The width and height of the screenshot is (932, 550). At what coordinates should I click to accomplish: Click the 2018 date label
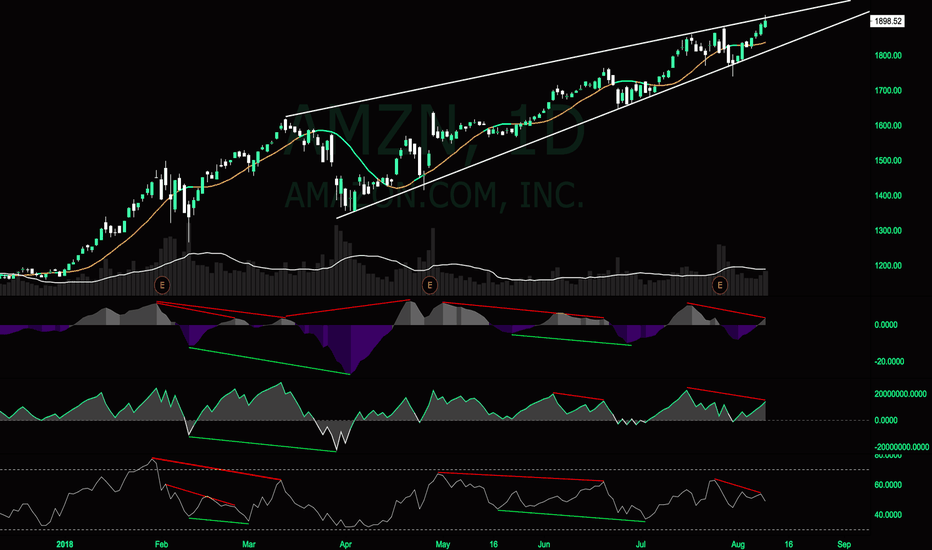pos(64,544)
